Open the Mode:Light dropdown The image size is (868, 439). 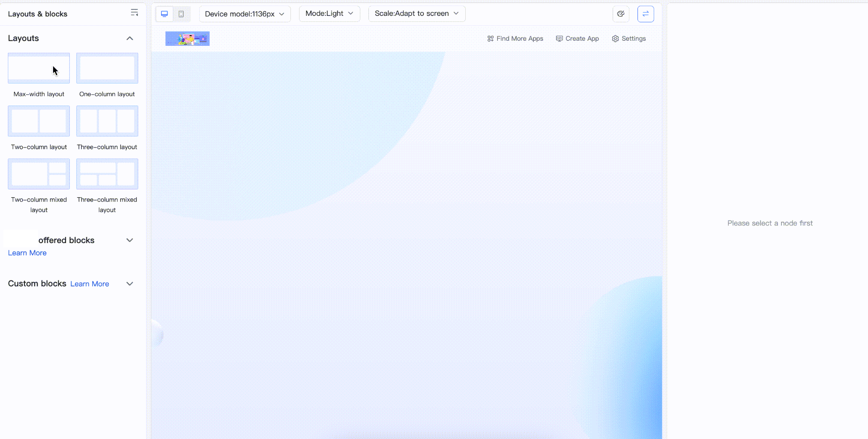(329, 14)
